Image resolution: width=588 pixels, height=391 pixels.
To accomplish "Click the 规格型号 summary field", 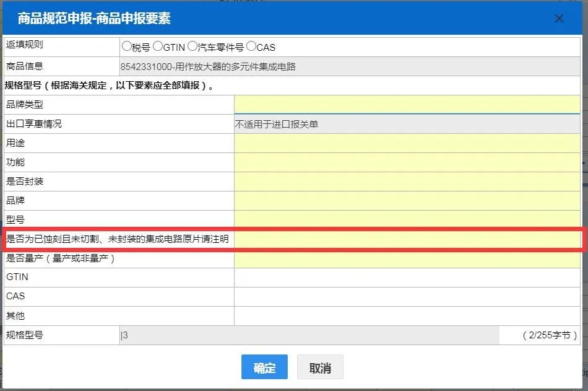I will click(x=309, y=335).
